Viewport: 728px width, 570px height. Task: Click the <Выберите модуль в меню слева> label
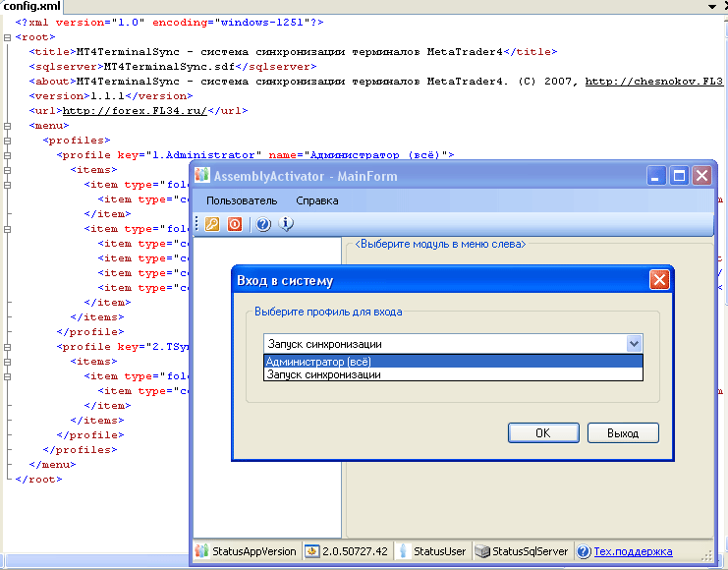tap(440, 244)
